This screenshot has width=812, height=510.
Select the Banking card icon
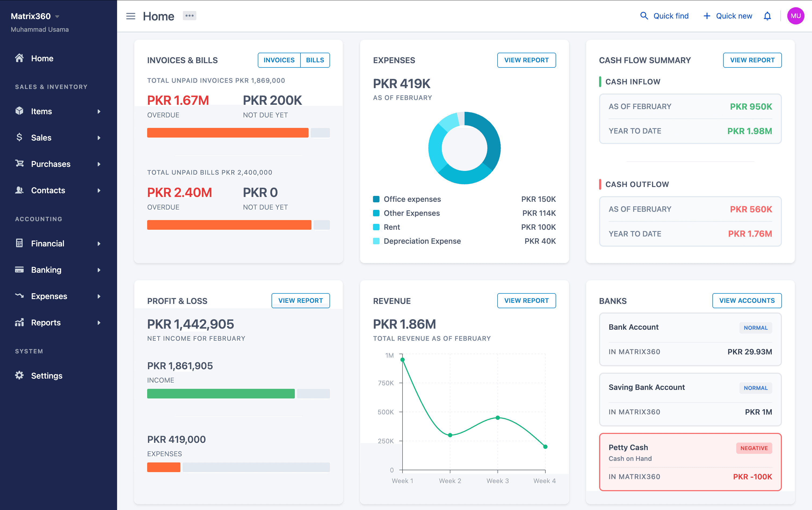[19, 270]
